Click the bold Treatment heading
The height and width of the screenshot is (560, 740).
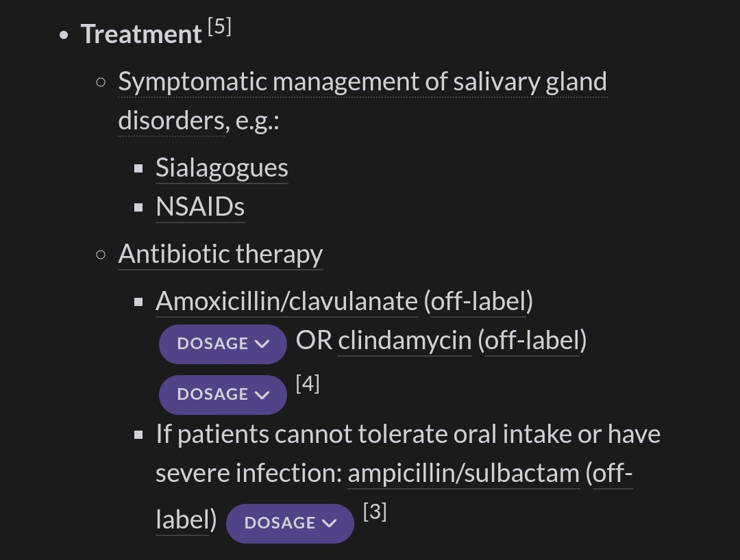(x=141, y=34)
